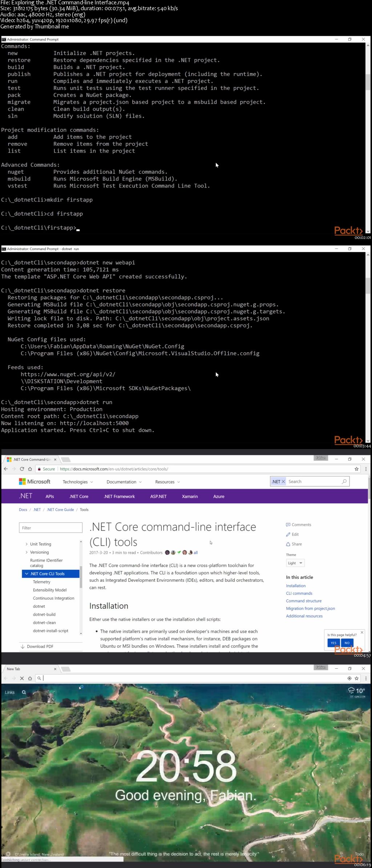Go back in the docs.microsoft.com browser

pyautogui.click(x=5, y=469)
